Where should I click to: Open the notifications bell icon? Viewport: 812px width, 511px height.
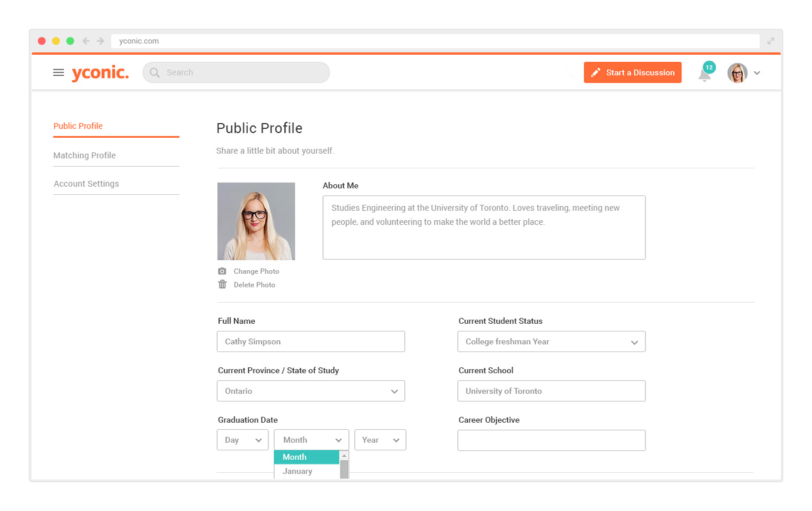coord(705,74)
